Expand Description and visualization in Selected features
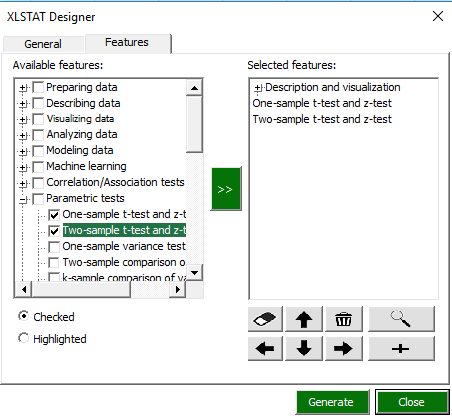 [x=258, y=88]
